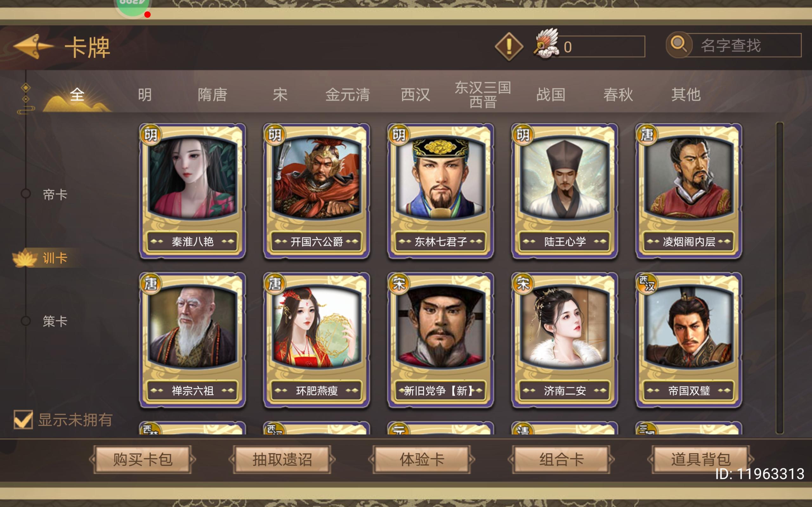
Task: Uncheck the 显示未拥有 checkbox
Action: click(x=23, y=419)
